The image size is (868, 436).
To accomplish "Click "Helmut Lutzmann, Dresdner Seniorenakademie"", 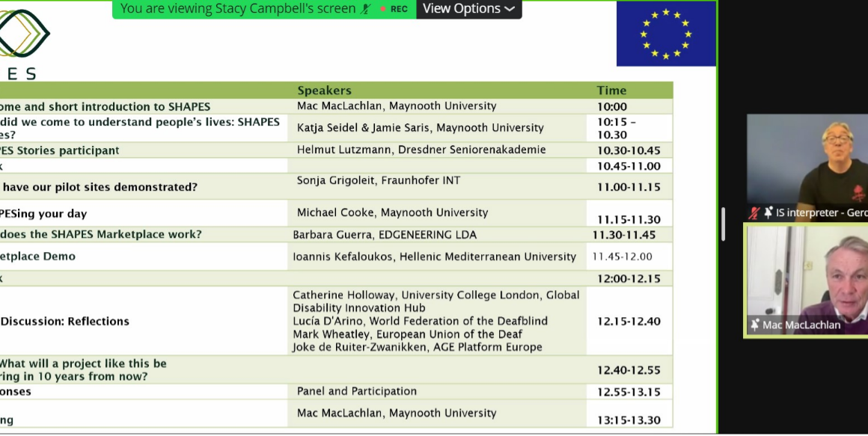I will pyautogui.click(x=421, y=150).
